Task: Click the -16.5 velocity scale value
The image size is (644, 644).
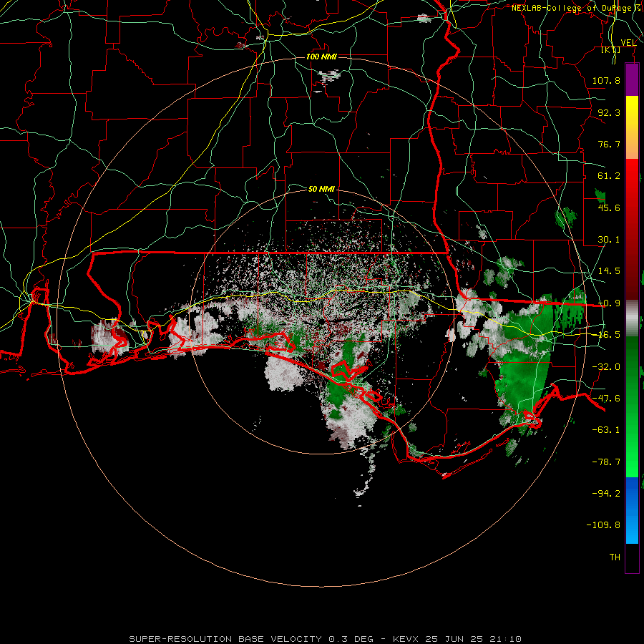Action: click(x=608, y=335)
